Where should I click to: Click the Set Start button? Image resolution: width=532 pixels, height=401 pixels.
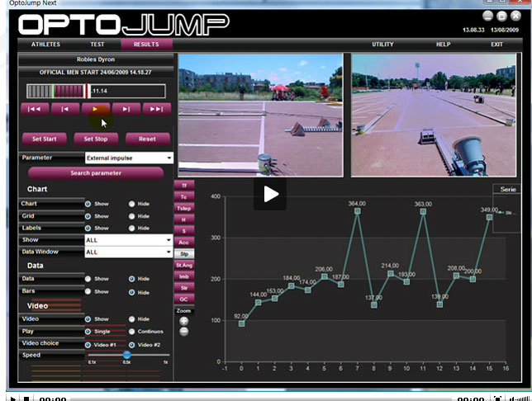[x=45, y=139]
